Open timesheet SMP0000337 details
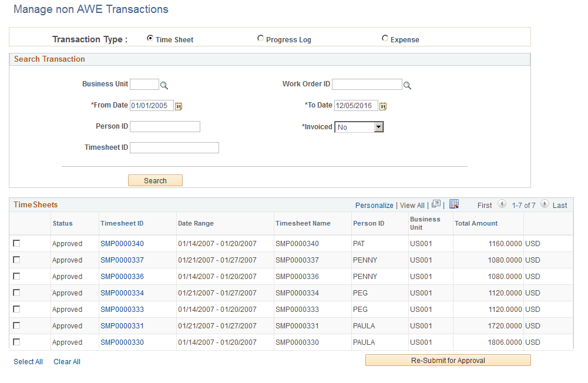This screenshot has width=588, height=383. [x=122, y=260]
